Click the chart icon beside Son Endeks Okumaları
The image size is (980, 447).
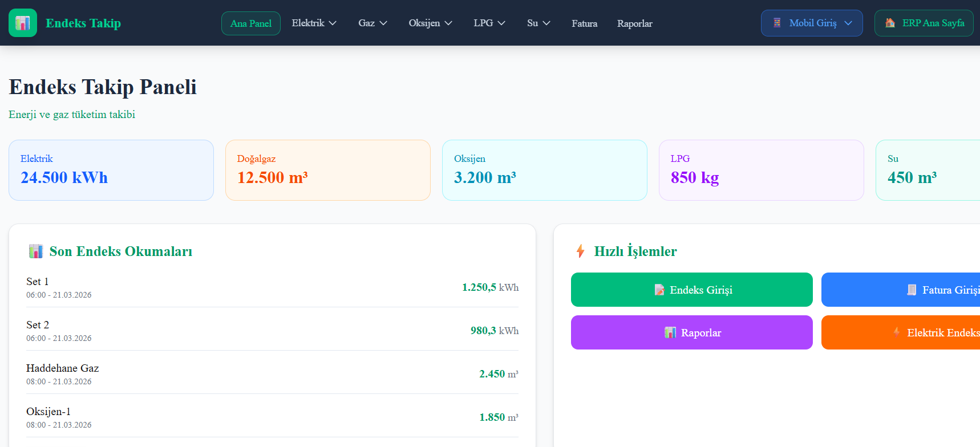coord(36,251)
